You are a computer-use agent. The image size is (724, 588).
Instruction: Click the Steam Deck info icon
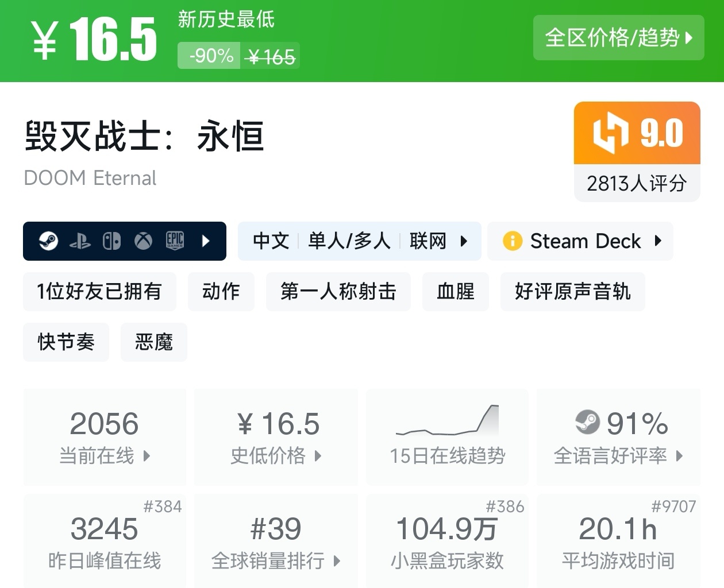[x=512, y=241]
